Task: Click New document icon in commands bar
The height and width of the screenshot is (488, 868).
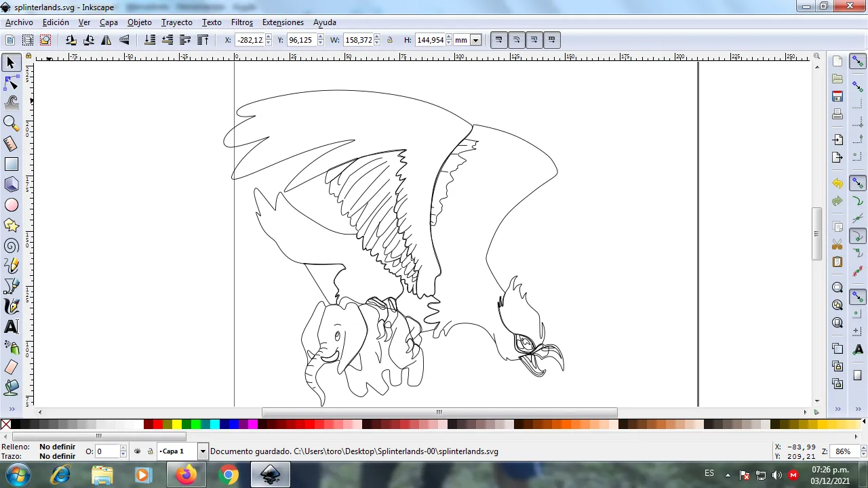Action: pyautogui.click(x=837, y=62)
